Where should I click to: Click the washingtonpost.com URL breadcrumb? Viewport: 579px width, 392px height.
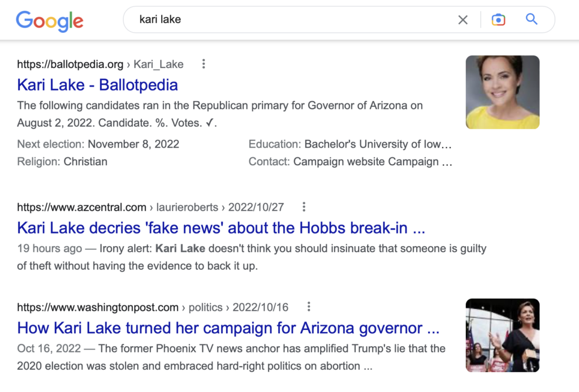tap(153, 307)
